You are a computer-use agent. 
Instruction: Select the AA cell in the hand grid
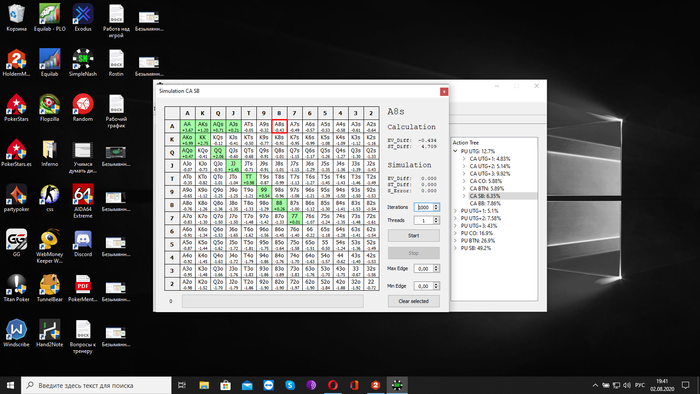click(188, 126)
